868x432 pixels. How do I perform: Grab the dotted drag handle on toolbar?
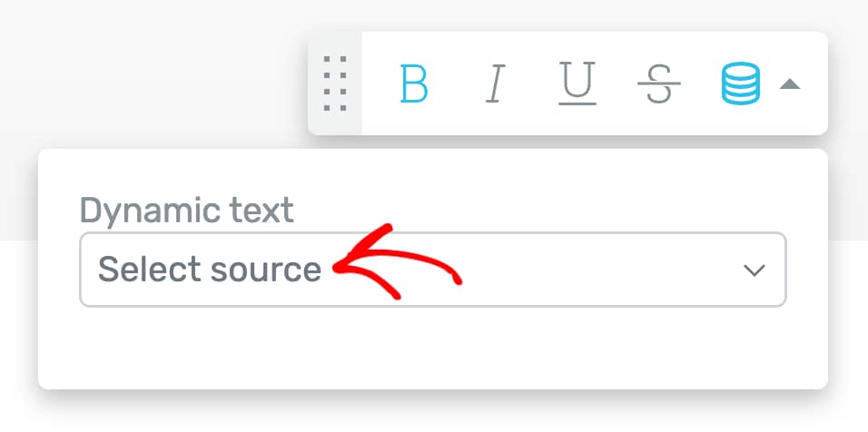tap(335, 83)
